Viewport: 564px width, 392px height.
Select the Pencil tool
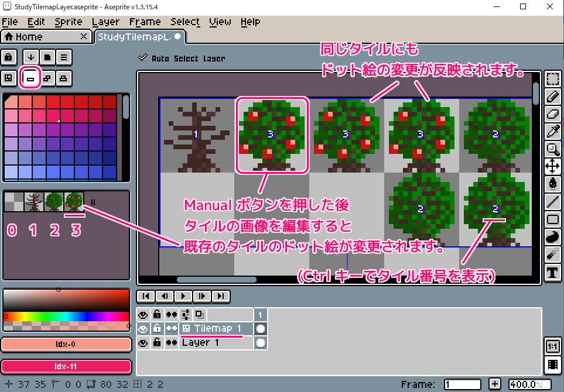(x=552, y=97)
